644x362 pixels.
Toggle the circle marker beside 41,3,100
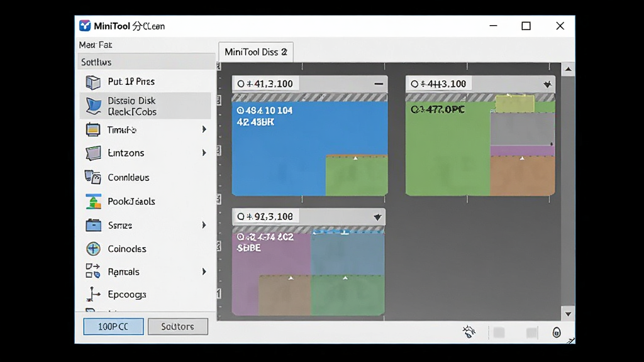241,84
